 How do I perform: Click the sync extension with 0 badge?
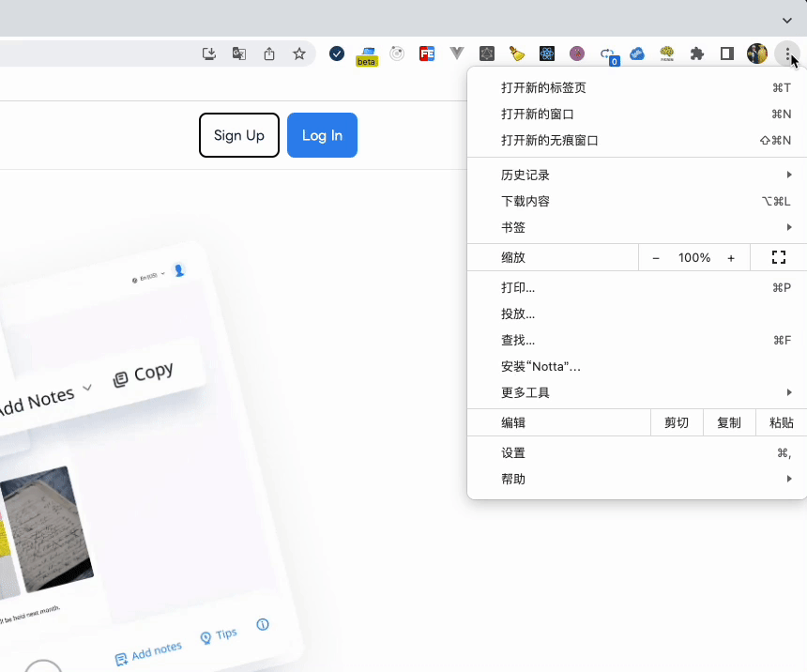coord(608,55)
